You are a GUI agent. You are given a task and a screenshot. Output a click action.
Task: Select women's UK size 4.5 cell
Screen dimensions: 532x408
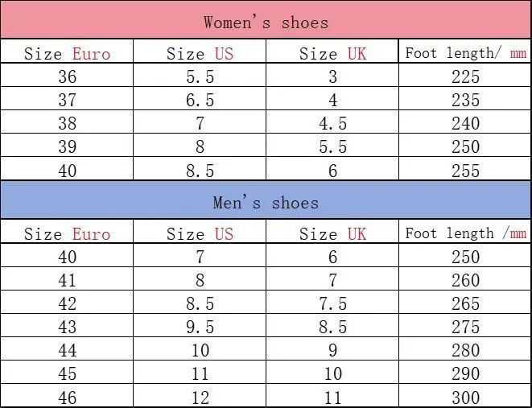(x=332, y=122)
